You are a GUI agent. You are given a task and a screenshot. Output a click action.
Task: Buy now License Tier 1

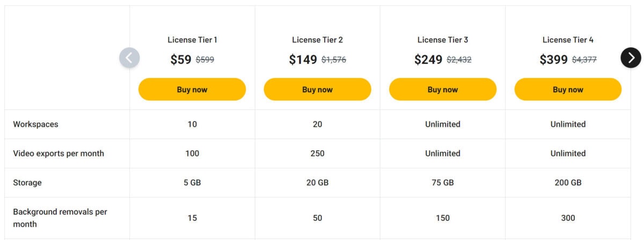pyautogui.click(x=192, y=89)
